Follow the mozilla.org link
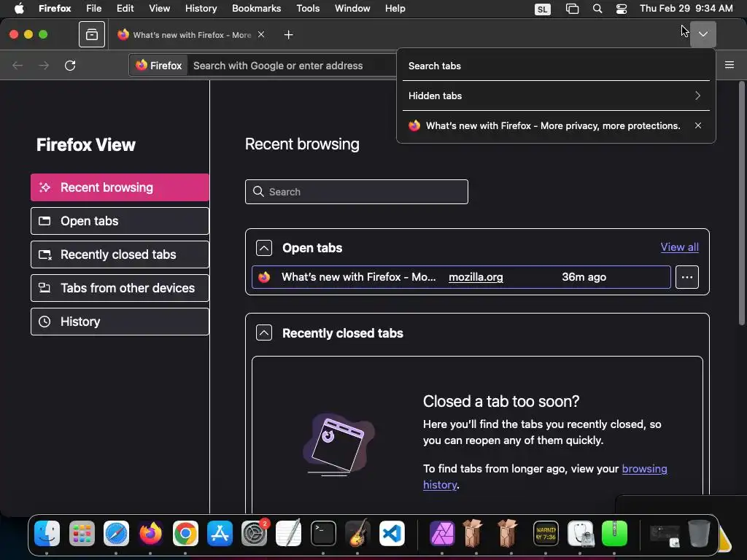 tap(476, 277)
